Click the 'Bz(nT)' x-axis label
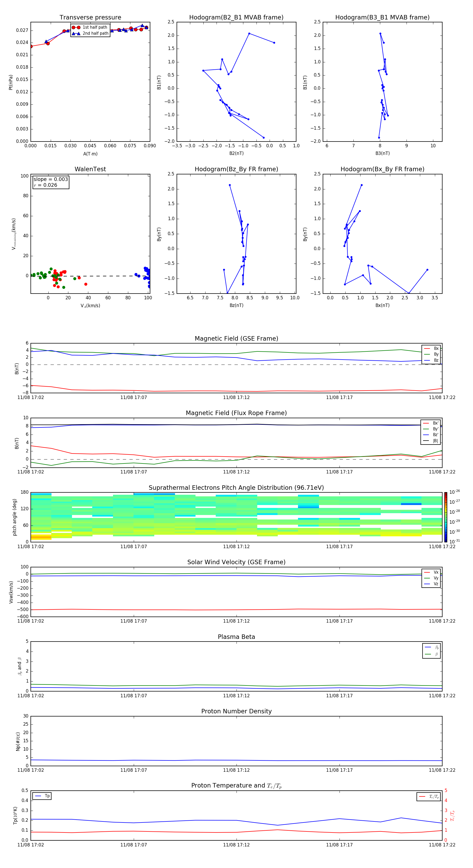This screenshot has width=473, height=868. 236,305
